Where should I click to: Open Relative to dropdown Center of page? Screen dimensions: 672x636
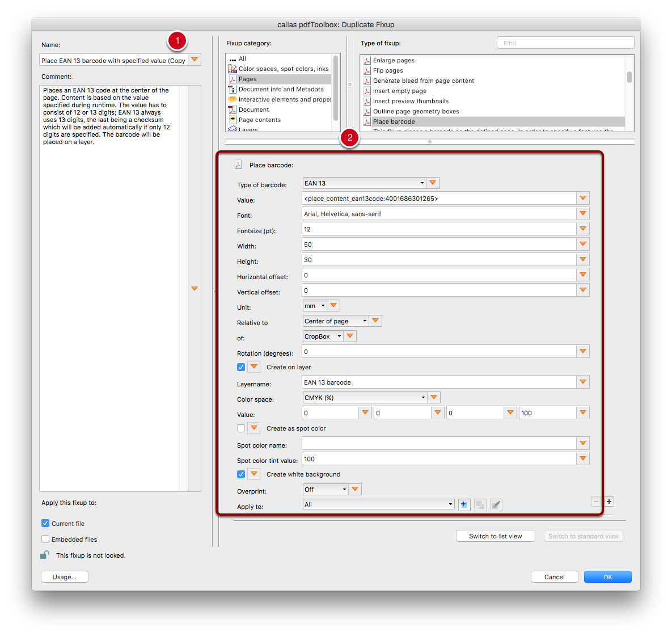(x=336, y=321)
